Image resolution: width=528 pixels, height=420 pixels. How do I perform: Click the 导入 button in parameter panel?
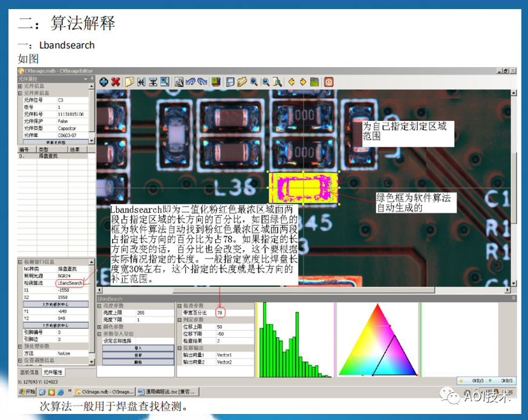point(138,347)
